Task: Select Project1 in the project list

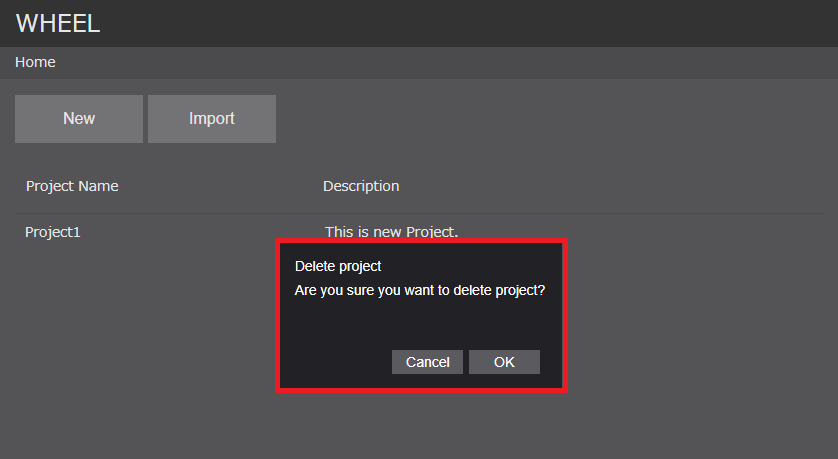Action: (52, 232)
